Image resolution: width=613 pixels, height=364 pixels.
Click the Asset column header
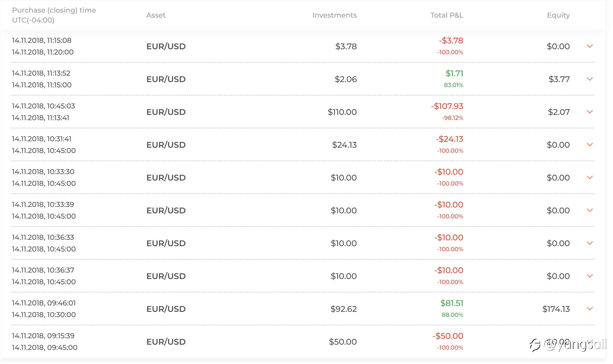coord(156,15)
